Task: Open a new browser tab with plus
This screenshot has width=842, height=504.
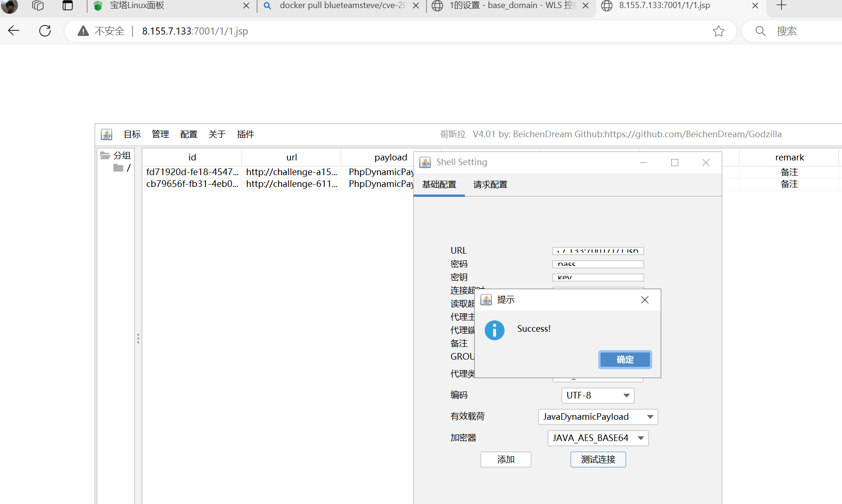Action: pyautogui.click(x=781, y=5)
